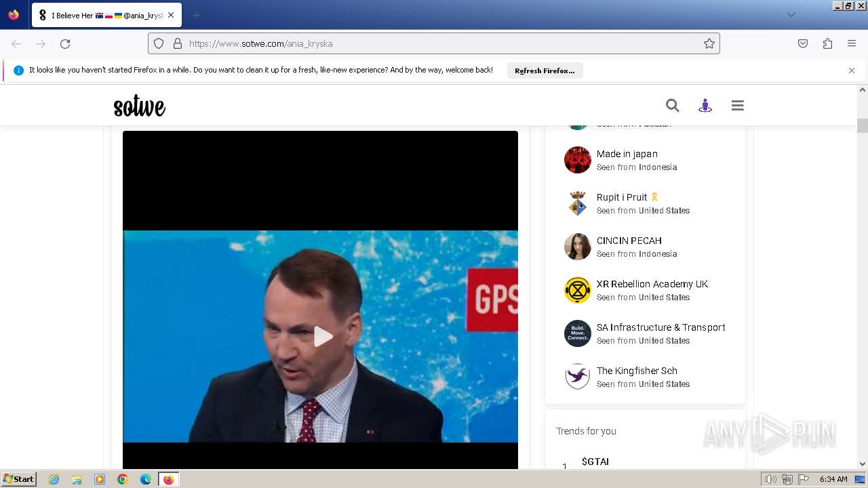
Task: Open the Action Center flag tray icon
Action: (804, 479)
